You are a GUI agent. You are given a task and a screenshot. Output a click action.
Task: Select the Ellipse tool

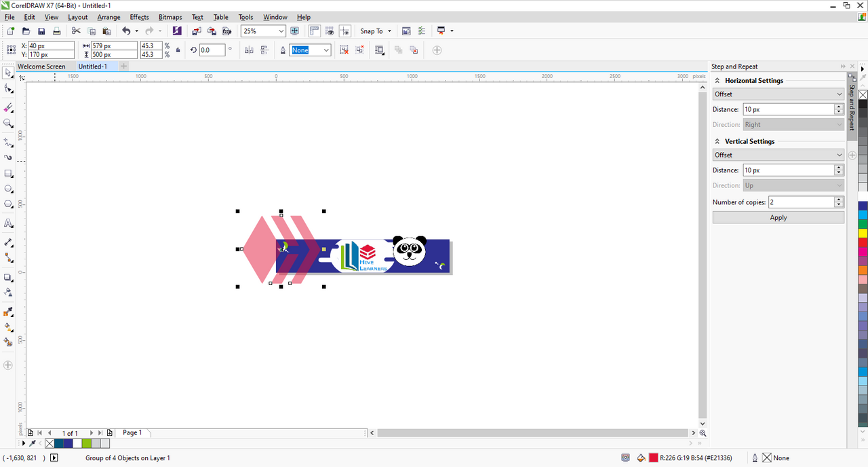8,189
